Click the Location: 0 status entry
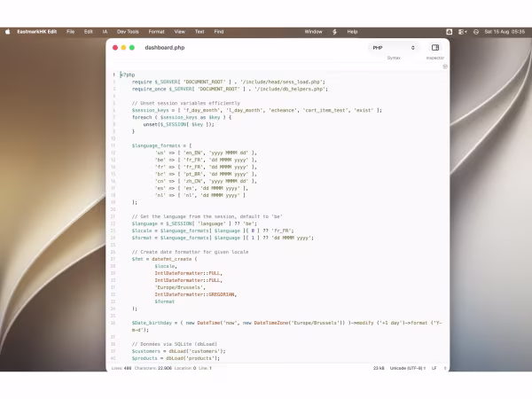This screenshot has width=532, height=399. click(x=185, y=368)
